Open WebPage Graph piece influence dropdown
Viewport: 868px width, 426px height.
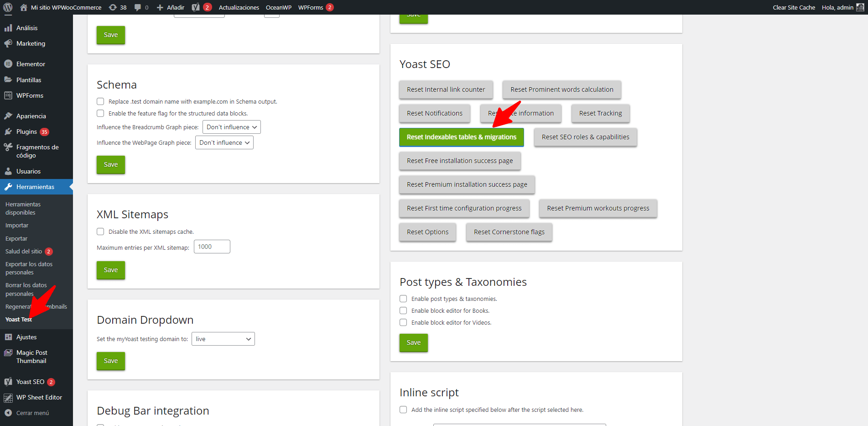(224, 142)
